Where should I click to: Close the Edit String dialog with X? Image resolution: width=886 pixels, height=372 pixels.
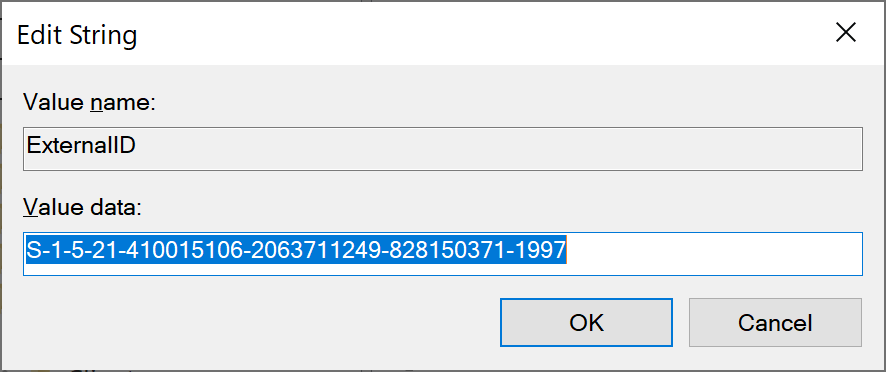point(846,33)
